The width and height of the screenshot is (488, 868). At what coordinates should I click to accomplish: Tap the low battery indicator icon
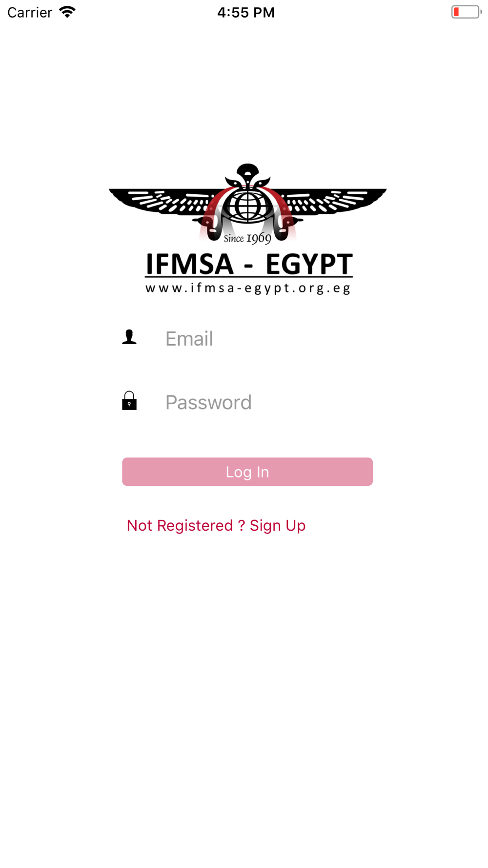pyautogui.click(x=467, y=12)
